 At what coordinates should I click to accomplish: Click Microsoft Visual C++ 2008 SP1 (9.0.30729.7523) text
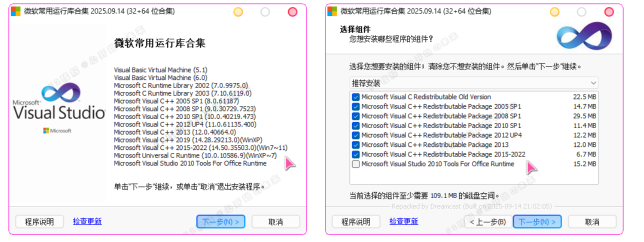tap(184, 108)
